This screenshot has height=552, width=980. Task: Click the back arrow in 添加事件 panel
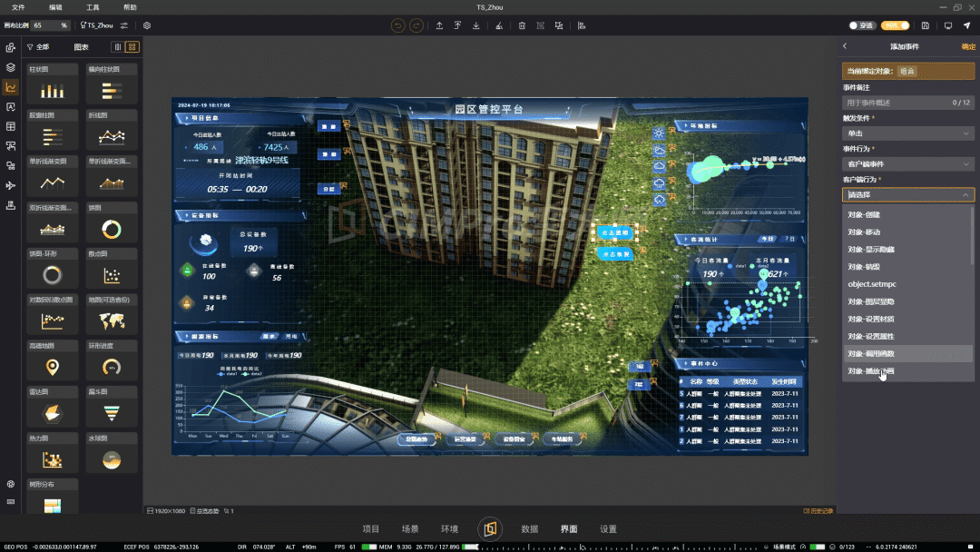click(x=845, y=46)
